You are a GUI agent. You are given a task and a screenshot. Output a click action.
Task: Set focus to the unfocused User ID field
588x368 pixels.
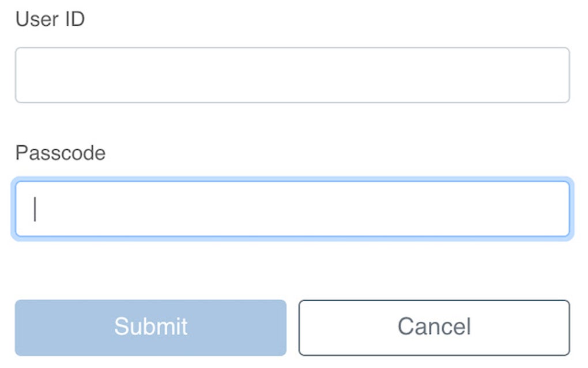point(292,75)
